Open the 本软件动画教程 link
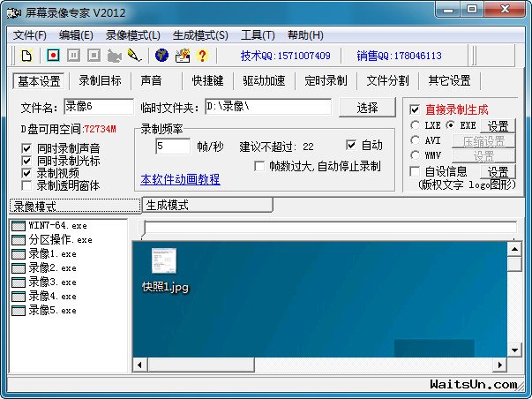Screen dimensions: 532x399 click(180, 179)
